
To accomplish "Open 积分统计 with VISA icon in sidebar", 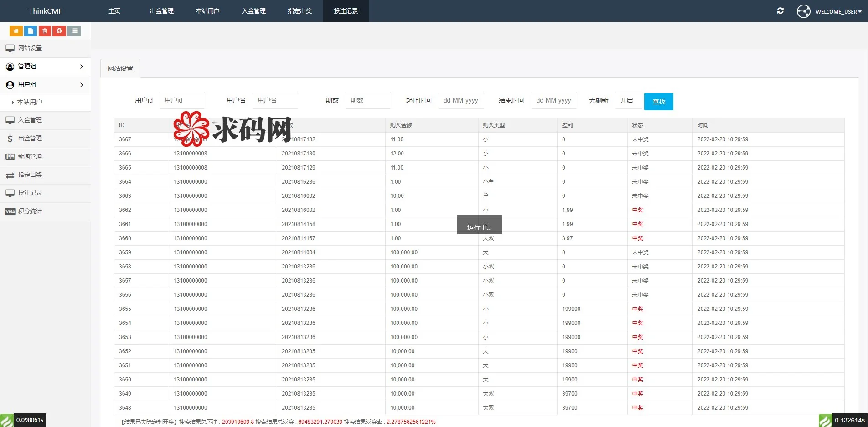I will (30, 211).
